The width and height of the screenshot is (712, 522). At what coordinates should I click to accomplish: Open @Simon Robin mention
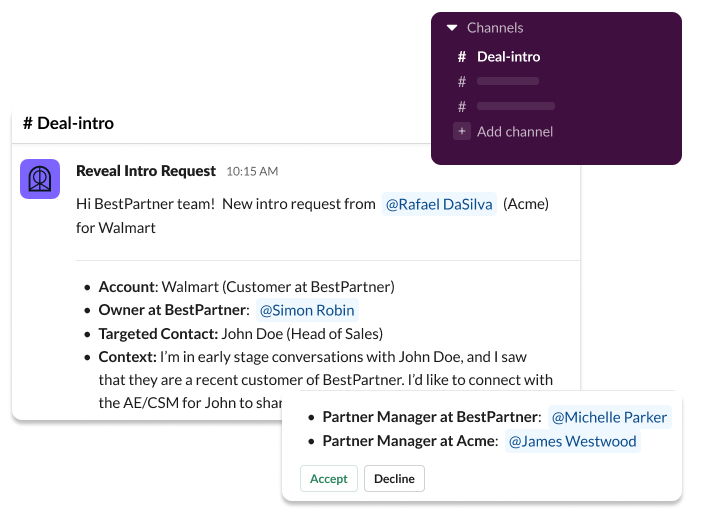pos(307,310)
